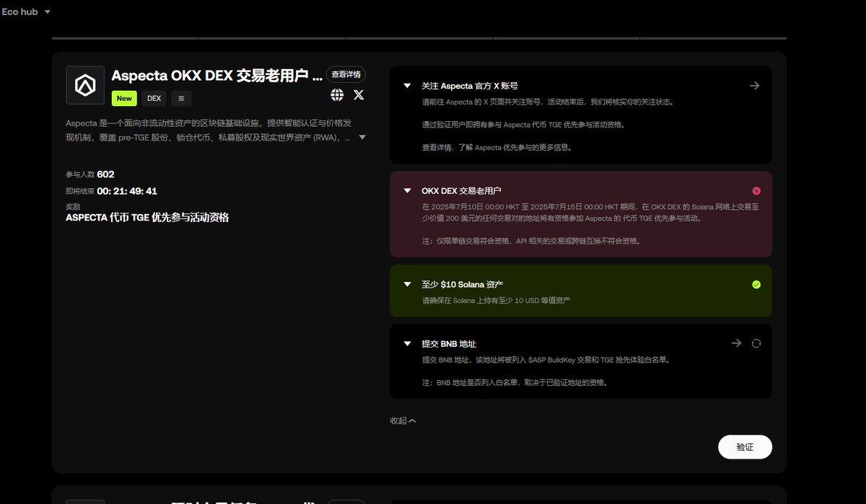Click the red failed status icon
The width and height of the screenshot is (866, 504).
[756, 191]
